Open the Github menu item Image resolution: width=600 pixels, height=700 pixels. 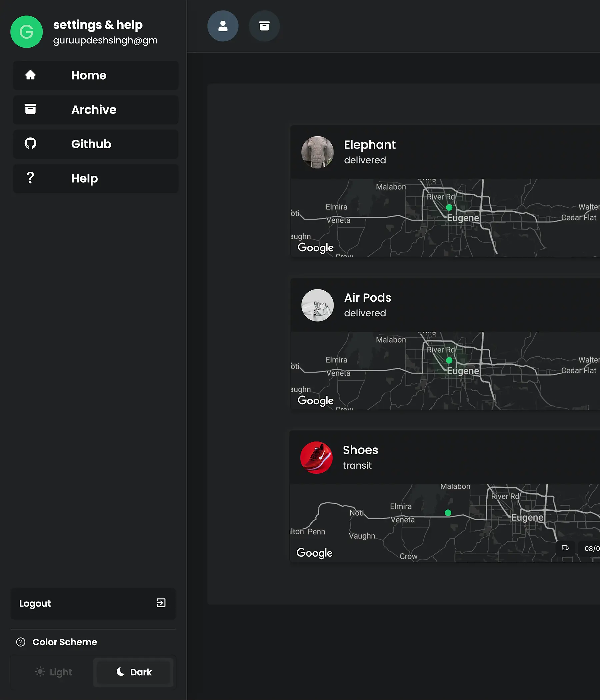(x=96, y=144)
